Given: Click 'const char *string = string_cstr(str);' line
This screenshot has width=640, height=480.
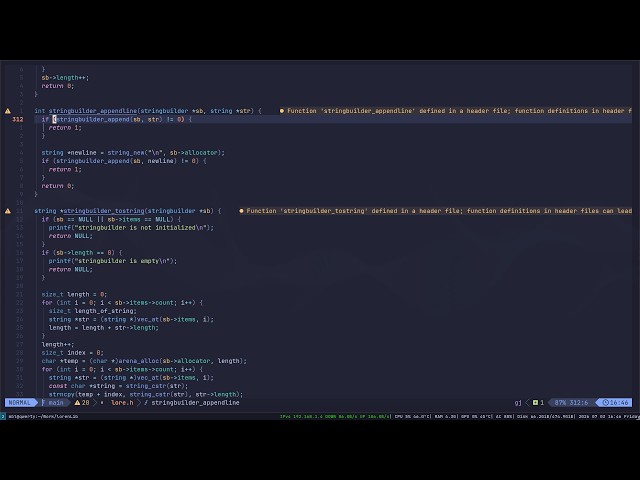Looking at the screenshot, I should pos(118,386).
